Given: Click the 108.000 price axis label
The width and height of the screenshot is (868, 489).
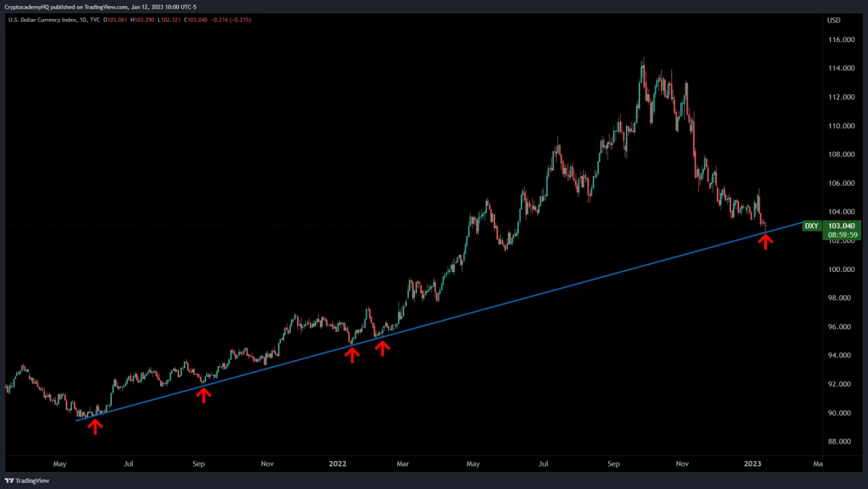Looking at the screenshot, I should [x=841, y=155].
